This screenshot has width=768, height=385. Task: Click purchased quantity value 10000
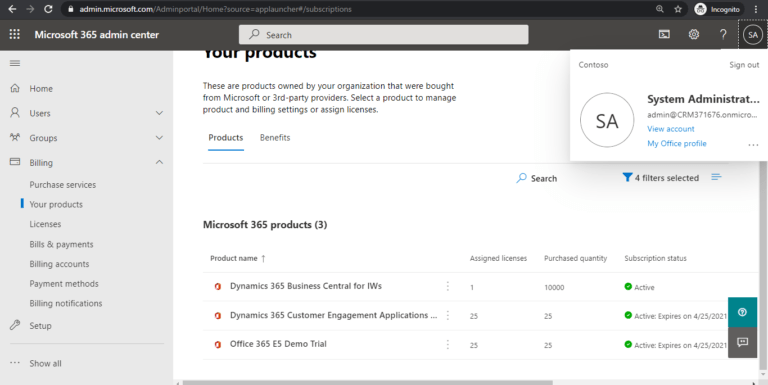click(554, 288)
